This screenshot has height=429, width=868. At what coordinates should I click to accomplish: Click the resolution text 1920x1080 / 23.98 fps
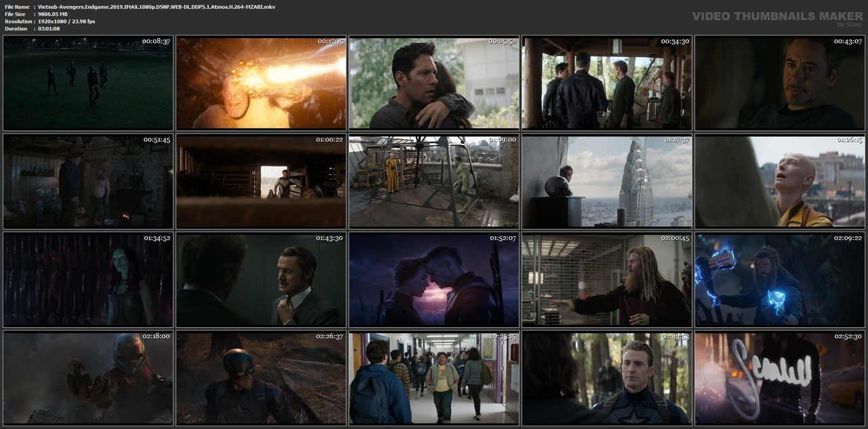pyautogui.click(x=66, y=22)
